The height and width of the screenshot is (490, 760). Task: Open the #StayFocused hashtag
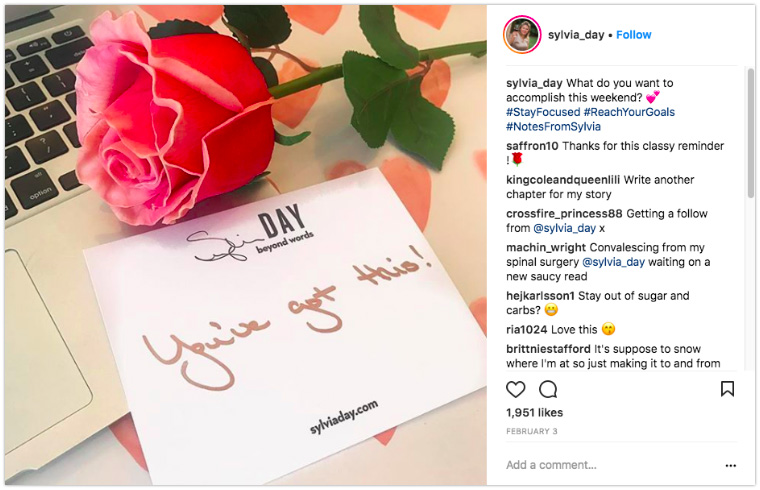tap(543, 112)
